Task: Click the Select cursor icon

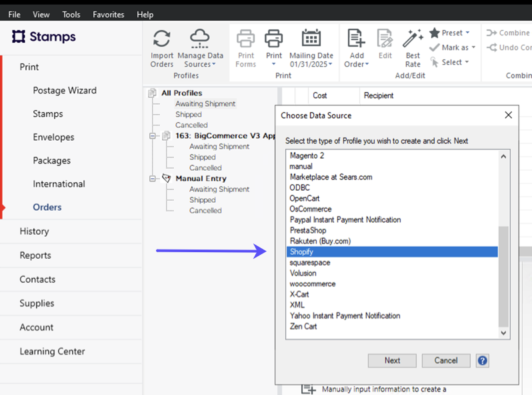Action: pos(434,62)
